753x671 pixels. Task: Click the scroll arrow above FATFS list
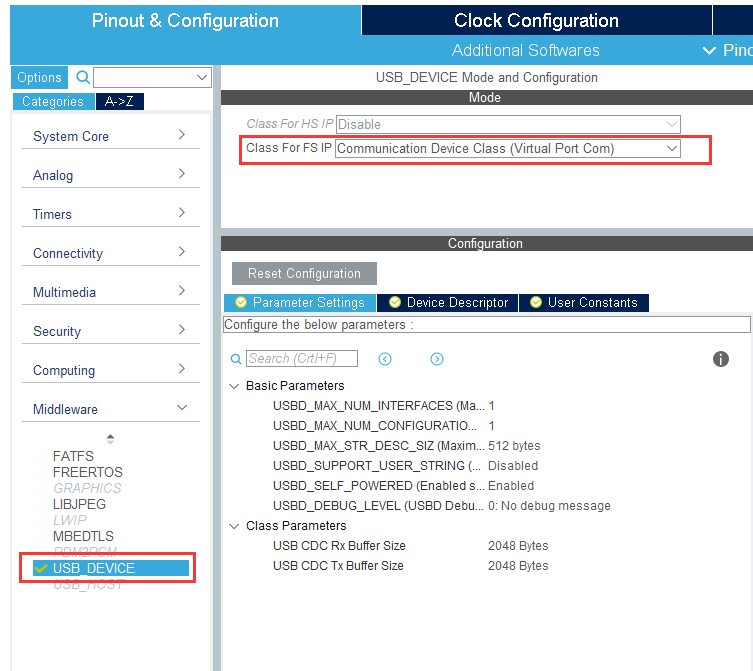tap(110, 439)
